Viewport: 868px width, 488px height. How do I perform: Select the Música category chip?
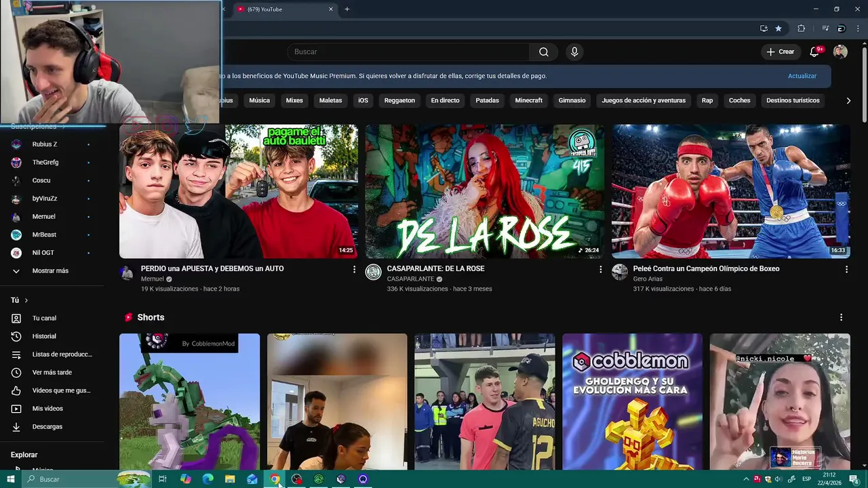tap(260, 100)
